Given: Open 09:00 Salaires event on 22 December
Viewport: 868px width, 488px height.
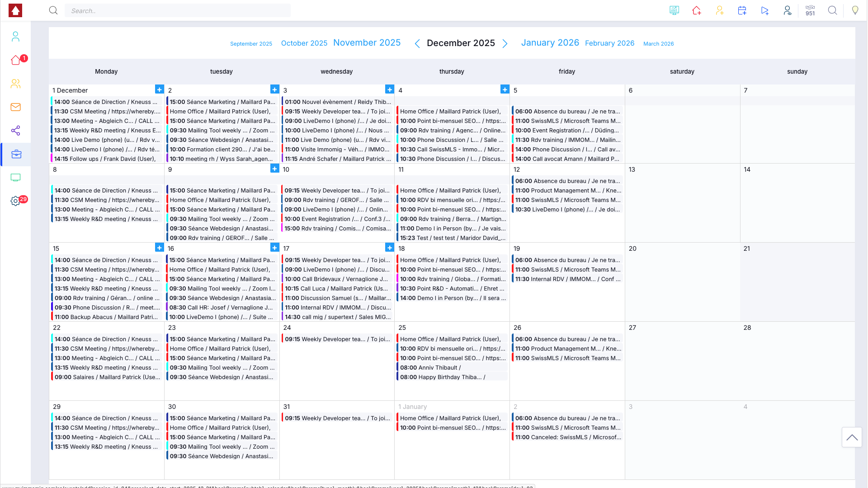Looking at the screenshot, I should tap(107, 377).
